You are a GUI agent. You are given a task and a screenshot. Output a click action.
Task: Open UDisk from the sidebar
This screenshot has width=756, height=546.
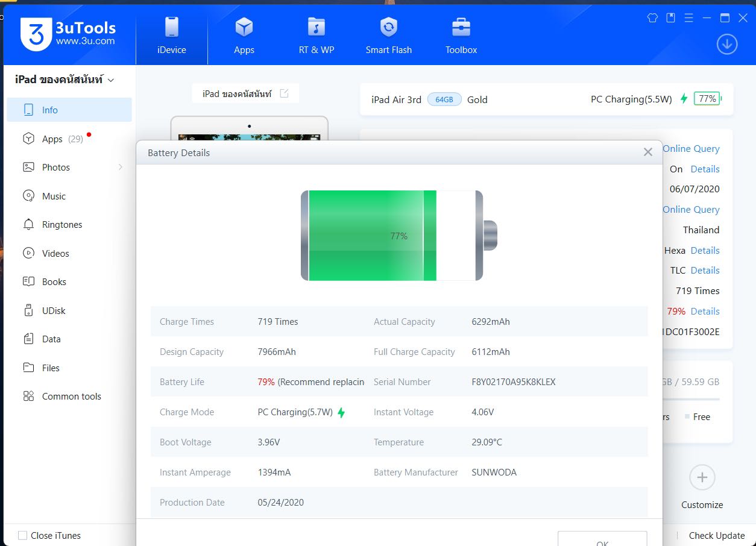(53, 310)
